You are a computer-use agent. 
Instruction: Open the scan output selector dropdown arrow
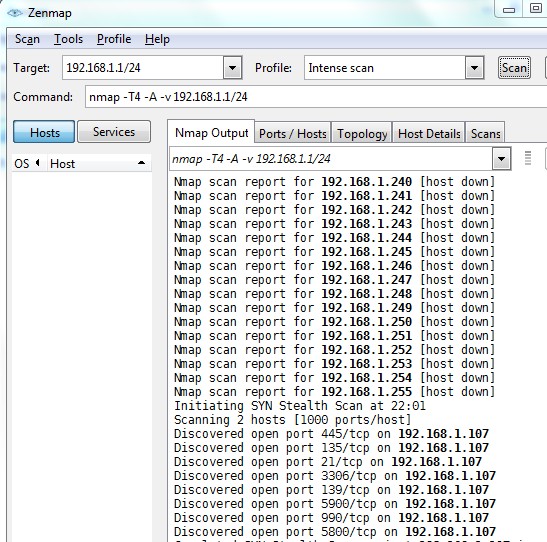(x=502, y=159)
